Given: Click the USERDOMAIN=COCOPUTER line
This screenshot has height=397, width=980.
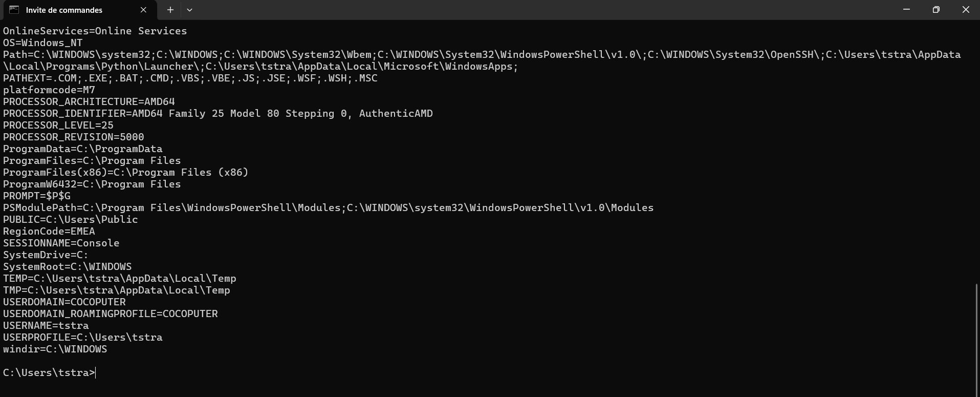Looking at the screenshot, I should coord(64,302).
